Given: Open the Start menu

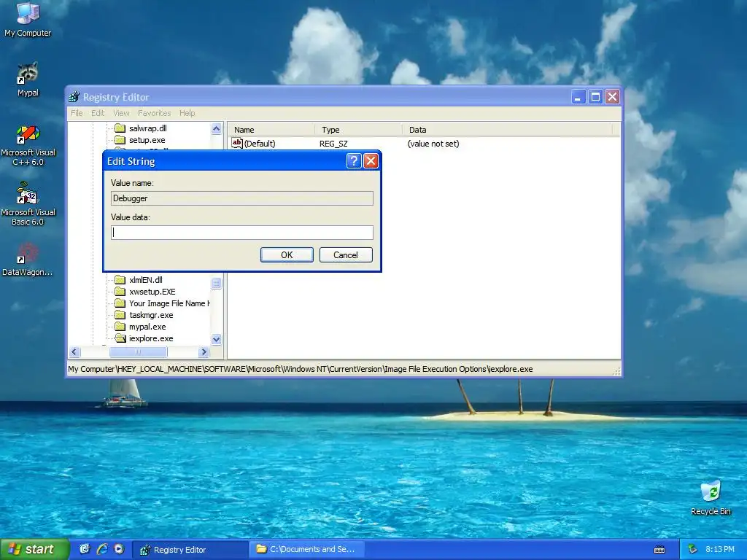Looking at the screenshot, I should [34, 549].
